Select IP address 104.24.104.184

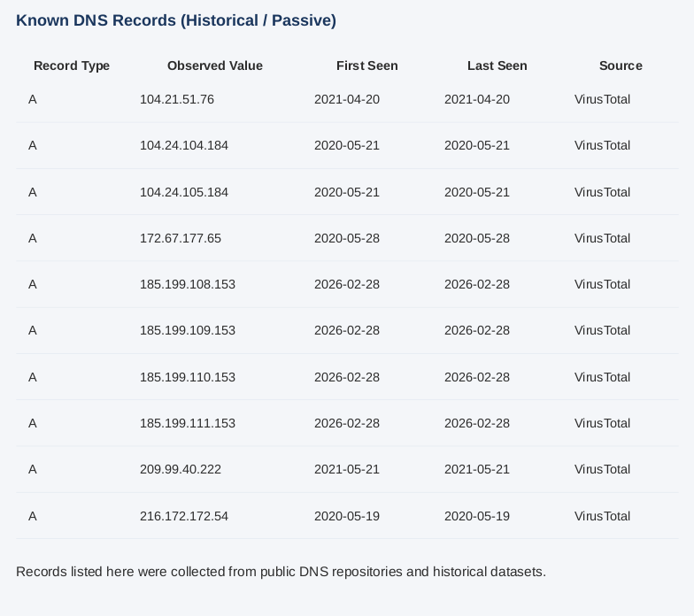184,145
